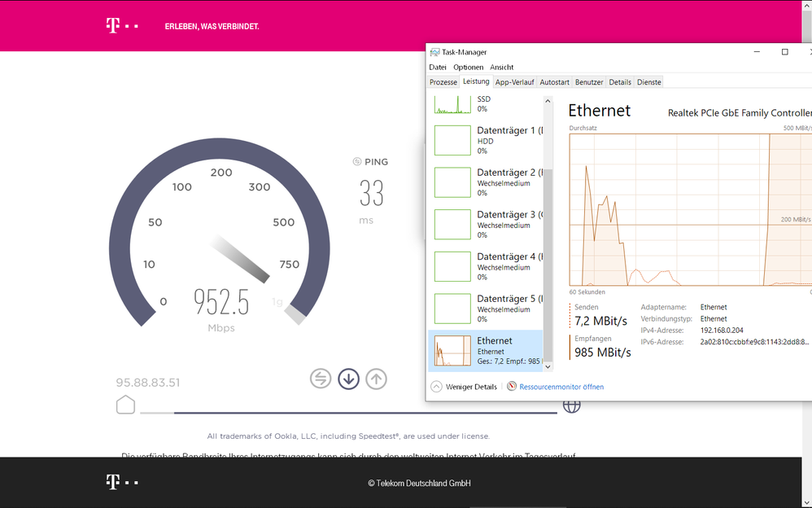
Task: Open the Ansicht menu
Action: pyautogui.click(x=502, y=68)
